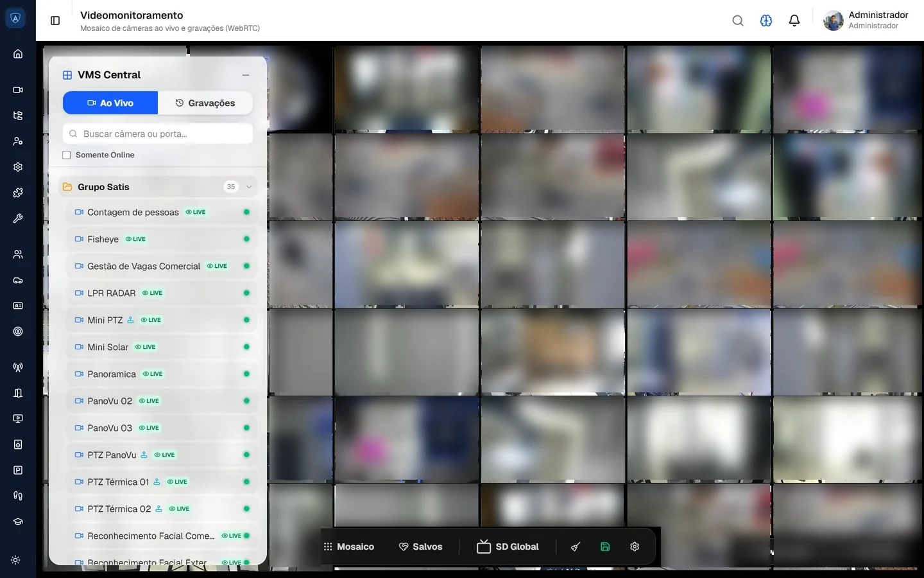This screenshot has height=578, width=924.
Task: Click the broom clear-mosaic icon
Action: click(x=576, y=547)
